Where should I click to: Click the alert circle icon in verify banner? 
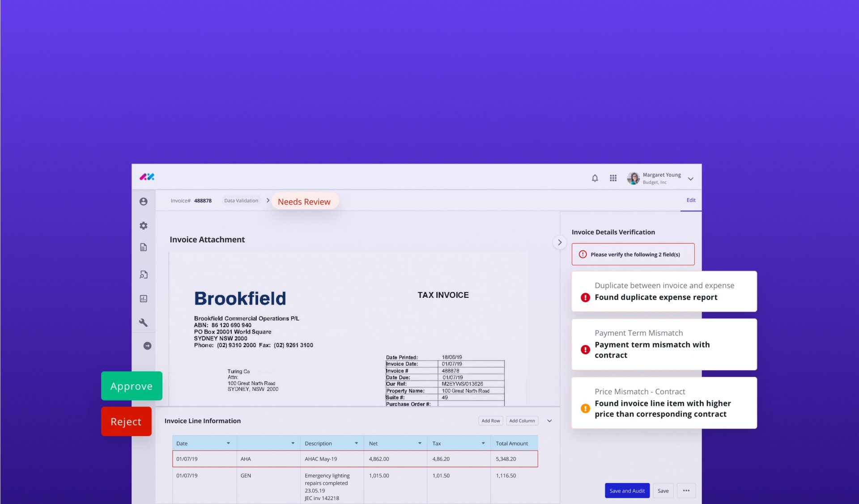(583, 254)
